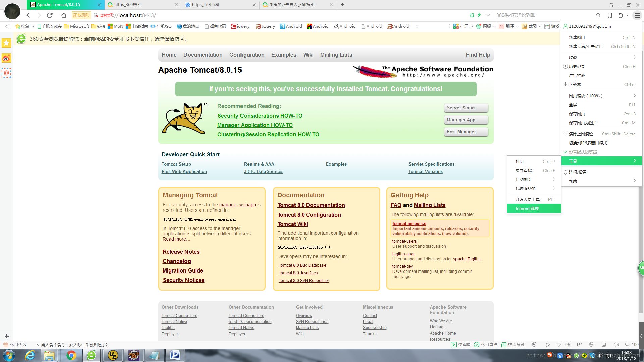Screen dimensions: 644x362
Task: Click 打印 in the tools submenu
Action: point(534,161)
